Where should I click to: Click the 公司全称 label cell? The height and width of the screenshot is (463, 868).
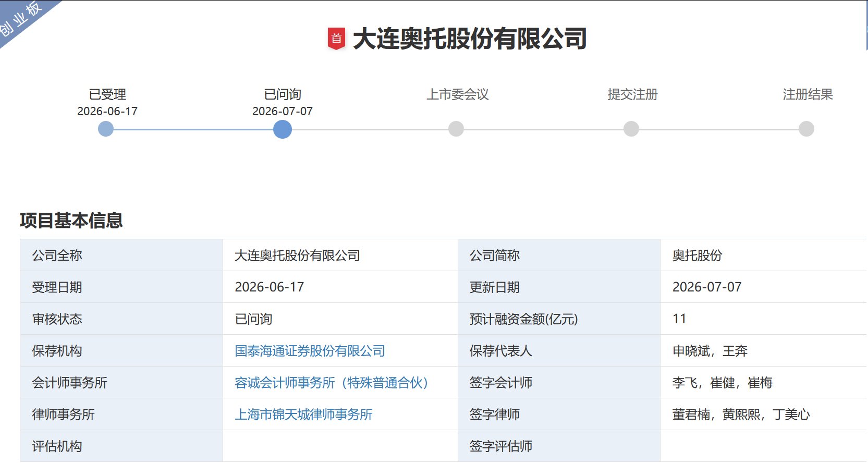click(121, 255)
